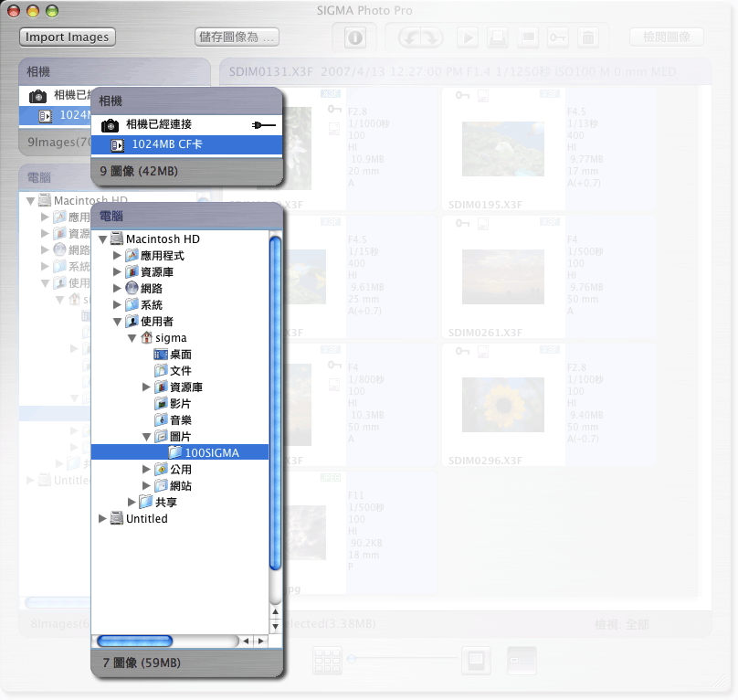The width and height of the screenshot is (738, 700).
Task: Start slideshow with the play icon
Action: click(468, 37)
